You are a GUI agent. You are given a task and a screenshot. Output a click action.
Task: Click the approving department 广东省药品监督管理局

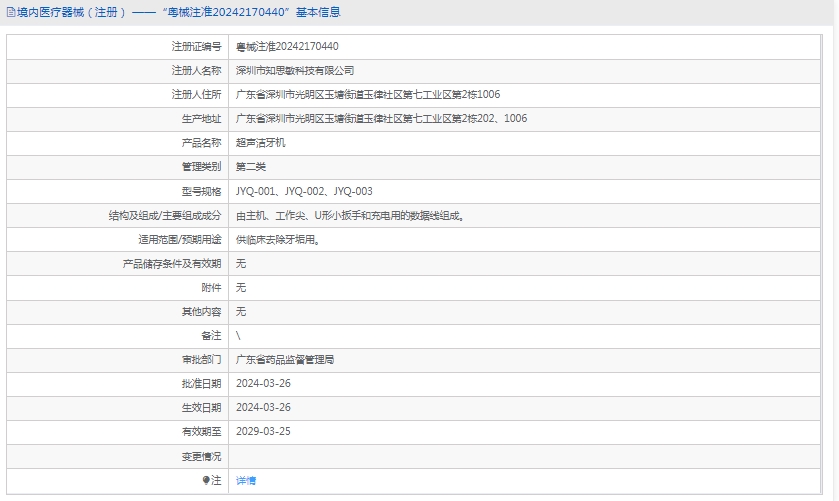[x=284, y=359]
